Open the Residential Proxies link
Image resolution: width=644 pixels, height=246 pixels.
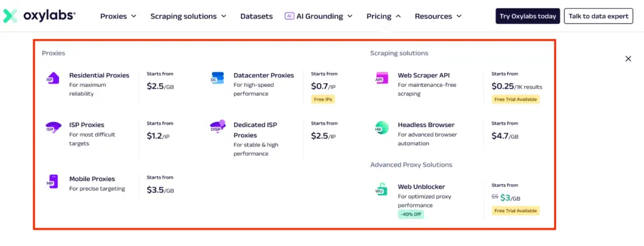tap(99, 75)
